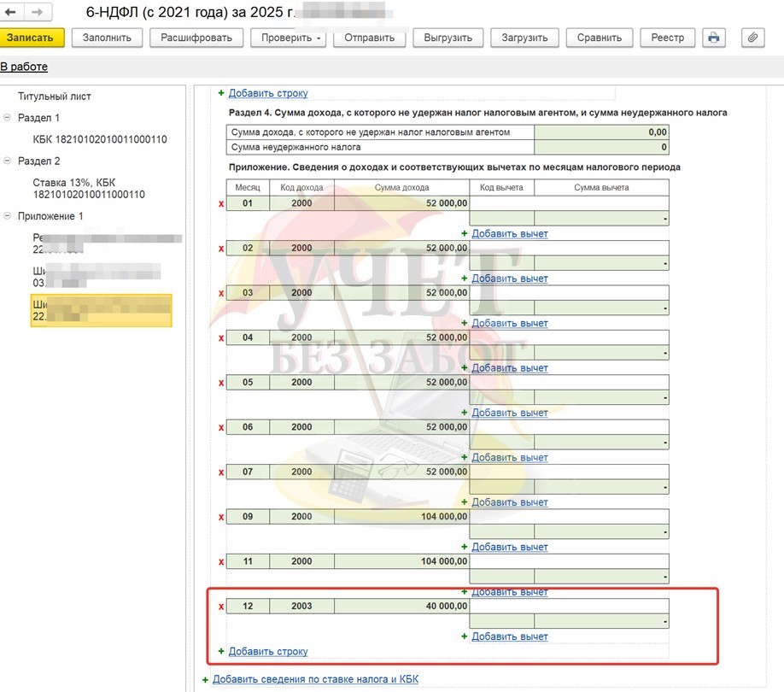Click the print icon in the toolbar
Image resolution: width=784 pixels, height=692 pixels.
coord(713,38)
